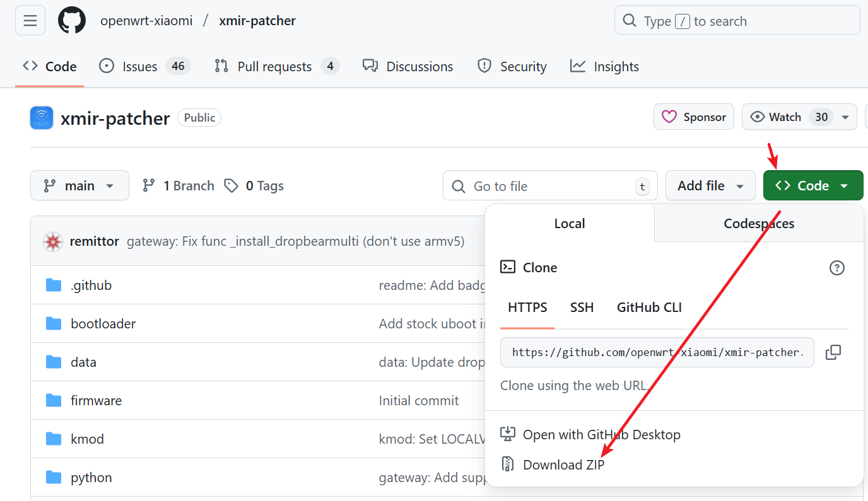Click the xmir-patcher repository title heading

pyautogui.click(x=115, y=118)
